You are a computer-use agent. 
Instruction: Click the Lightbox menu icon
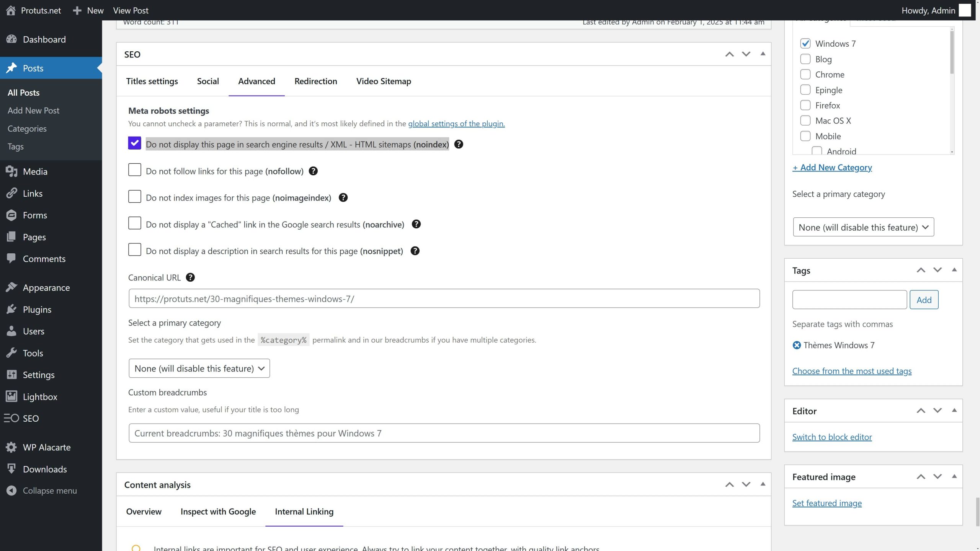(11, 396)
